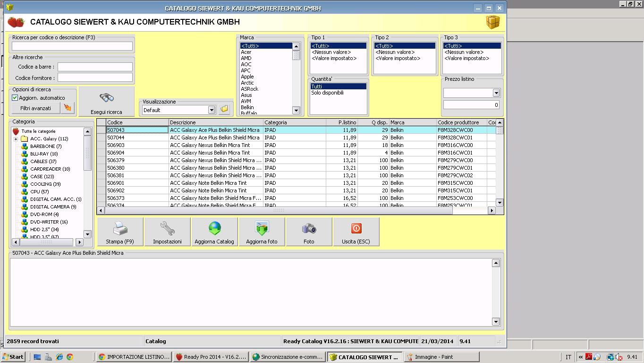Click the gold cube icon in header
The image size is (644, 363).
point(493,22)
